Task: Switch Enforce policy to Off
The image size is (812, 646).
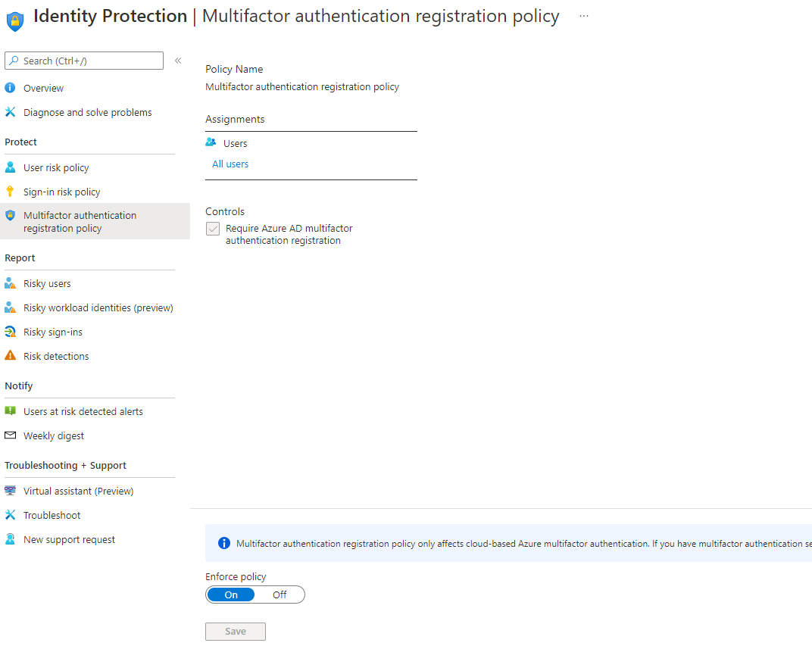Action: [x=280, y=595]
